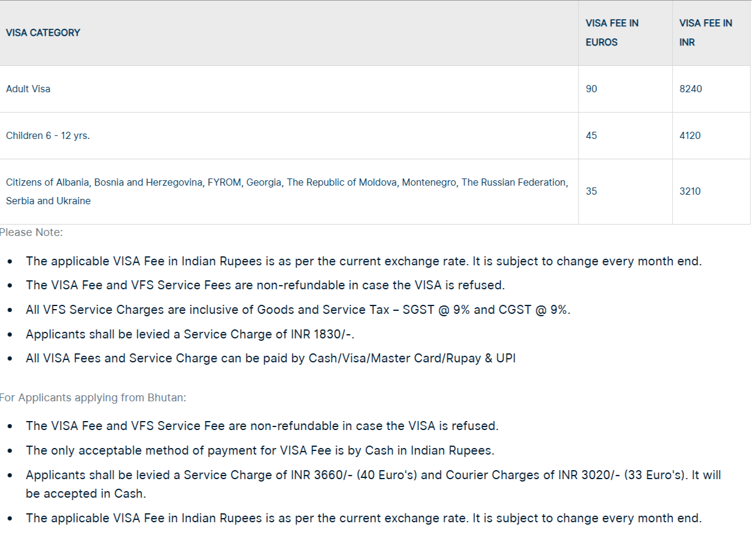The width and height of the screenshot is (752, 560).
Task: Click the exchange rate note under Please Note
Action: coord(363,261)
